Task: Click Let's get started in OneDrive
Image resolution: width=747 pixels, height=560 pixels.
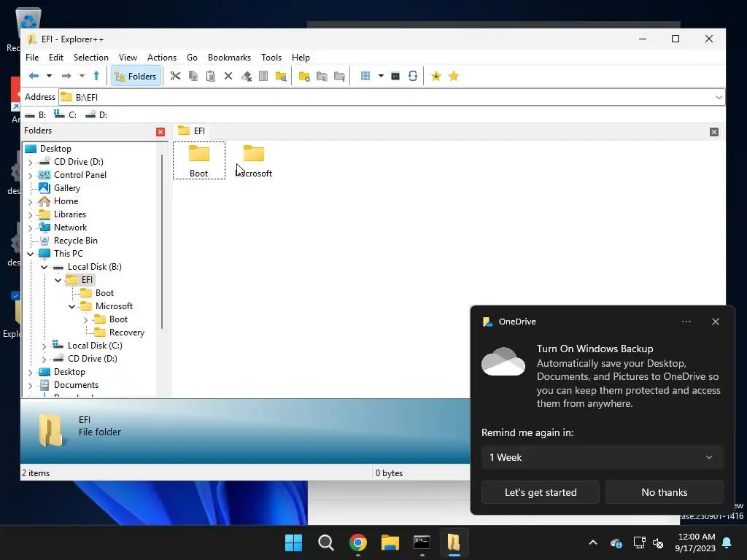Action: click(541, 492)
